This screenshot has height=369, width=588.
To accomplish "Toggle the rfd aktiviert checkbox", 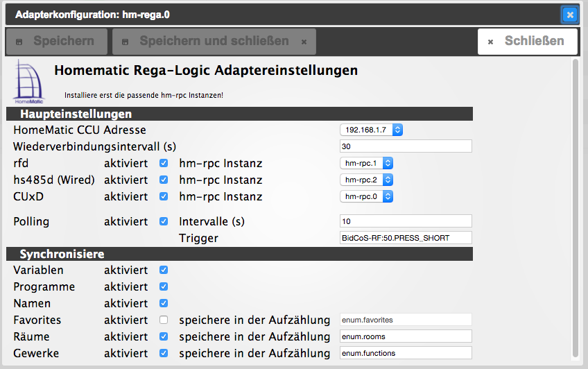I will pyautogui.click(x=164, y=164).
